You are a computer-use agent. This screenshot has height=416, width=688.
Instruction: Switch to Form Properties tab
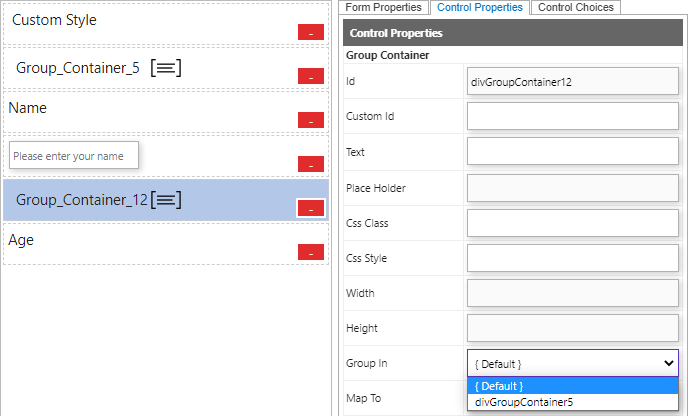click(384, 7)
